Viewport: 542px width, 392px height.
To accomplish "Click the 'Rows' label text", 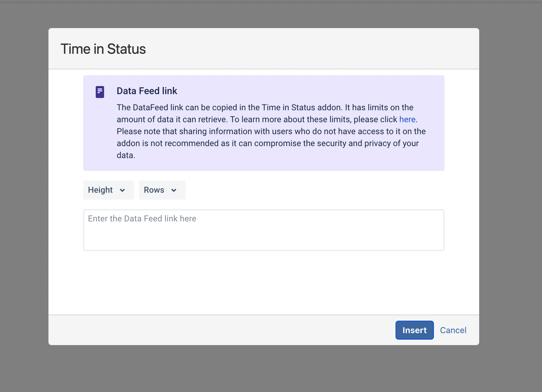I will click(x=154, y=190).
